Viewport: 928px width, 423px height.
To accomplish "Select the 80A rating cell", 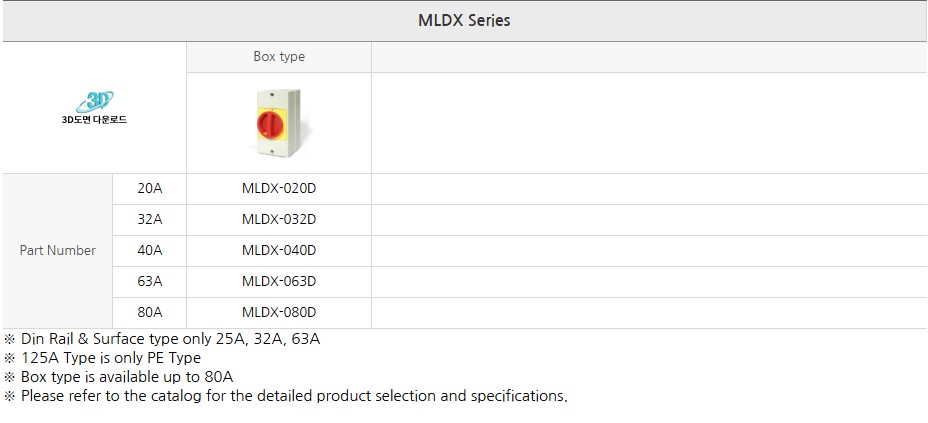I will click(150, 312).
